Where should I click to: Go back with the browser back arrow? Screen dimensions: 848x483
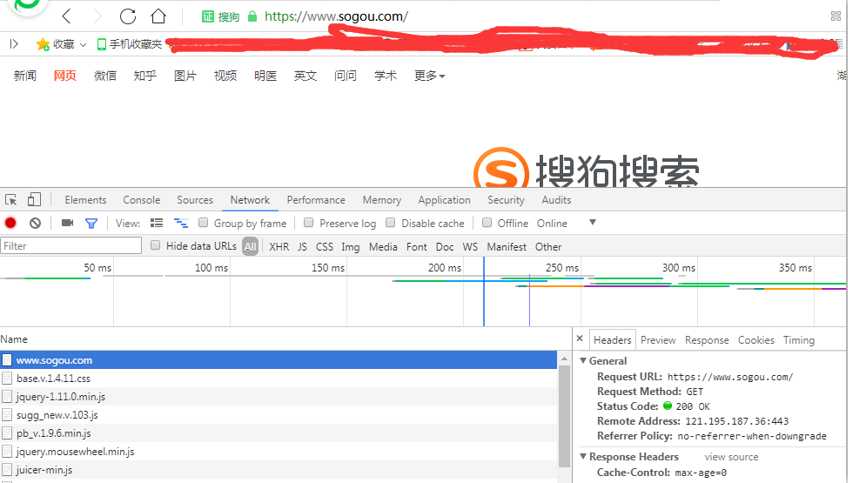pos(67,16)
